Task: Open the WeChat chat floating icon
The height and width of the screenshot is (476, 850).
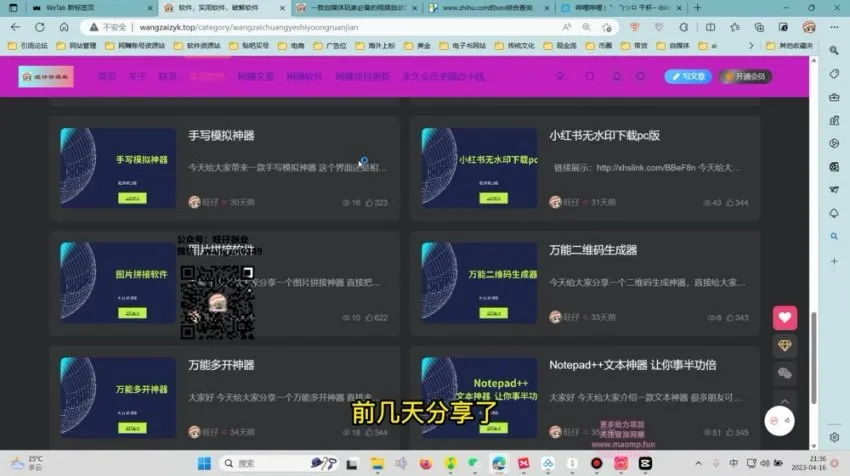Action: pyautogui.click(x=784, y=373)
